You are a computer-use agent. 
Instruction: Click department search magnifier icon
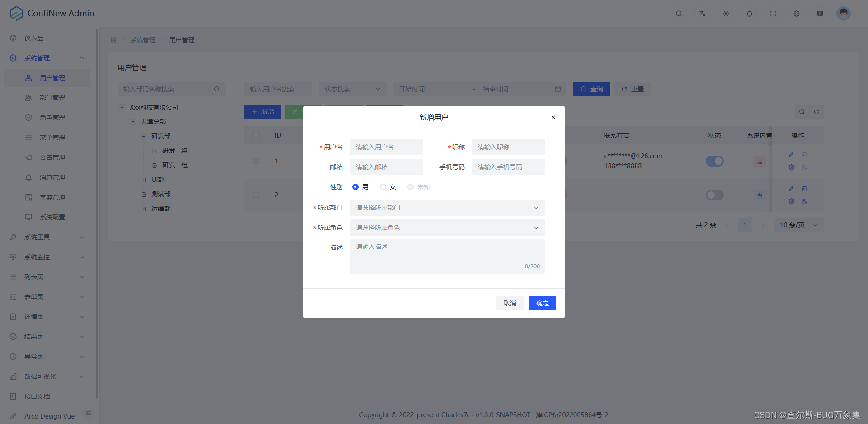pos(217,89)
